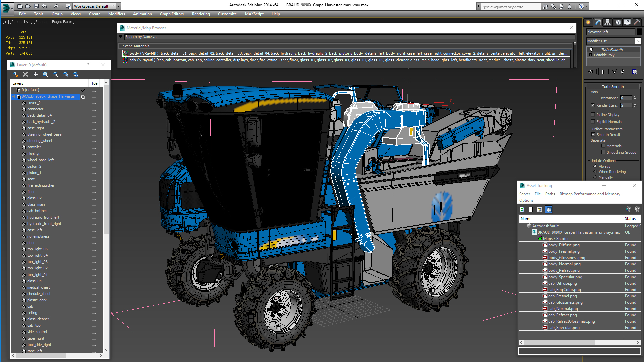Select the Always update radio button
Screen dimensions: 644x362
pos(595,166)
